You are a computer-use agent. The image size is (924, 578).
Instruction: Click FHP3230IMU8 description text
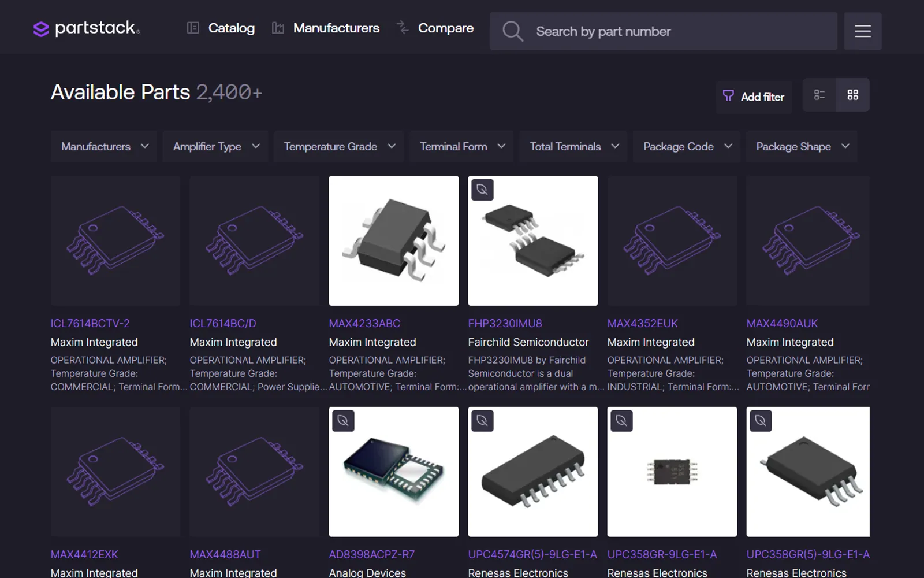click(535, 373)
